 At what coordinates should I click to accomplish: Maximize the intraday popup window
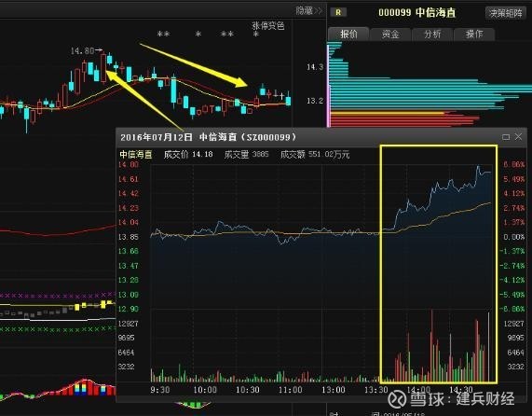(506, 137)
